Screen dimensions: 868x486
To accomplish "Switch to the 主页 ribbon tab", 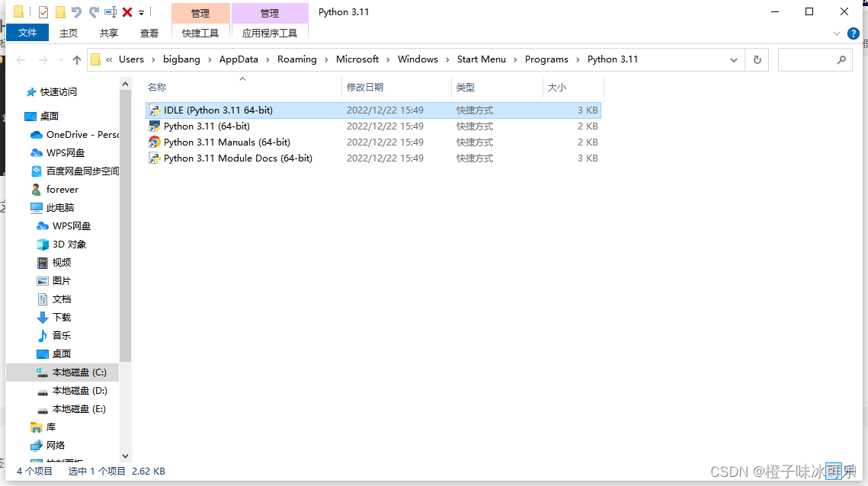I will tap(69, 34).
